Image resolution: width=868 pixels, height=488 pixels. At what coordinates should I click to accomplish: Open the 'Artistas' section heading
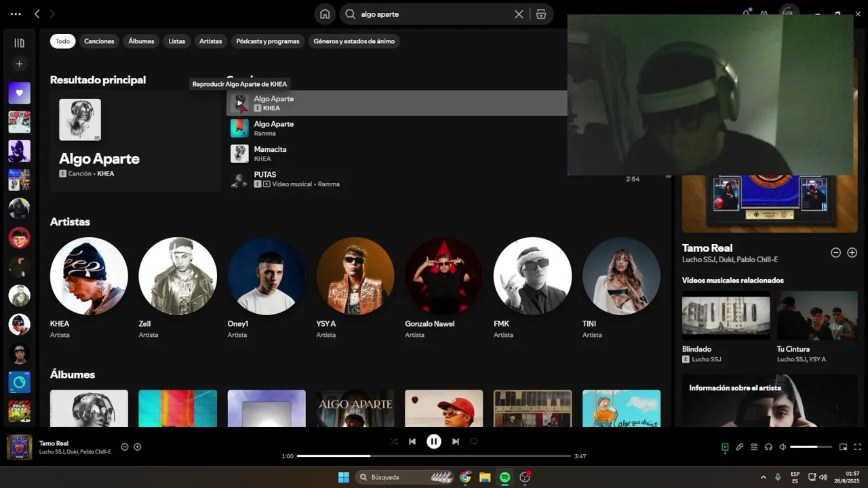coord(70,222)
